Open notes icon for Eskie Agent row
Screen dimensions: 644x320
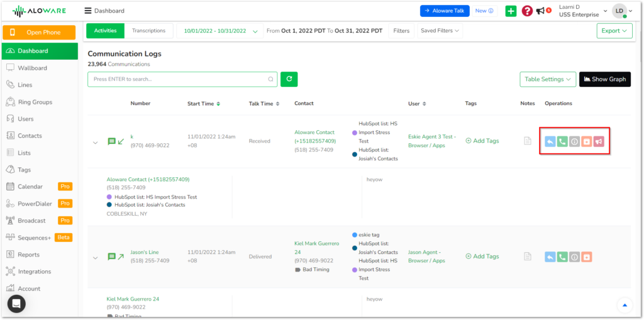(x=528, y=141)
